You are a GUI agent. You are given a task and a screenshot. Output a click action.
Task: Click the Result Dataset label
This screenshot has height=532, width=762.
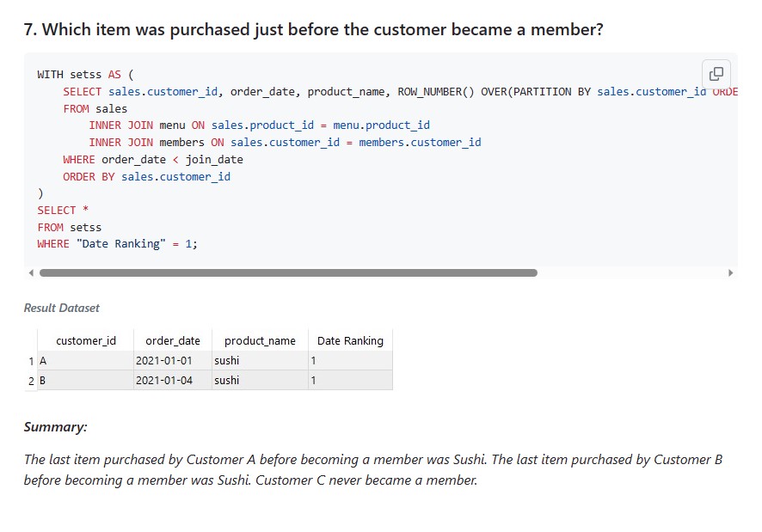click(x=61, y=308)
